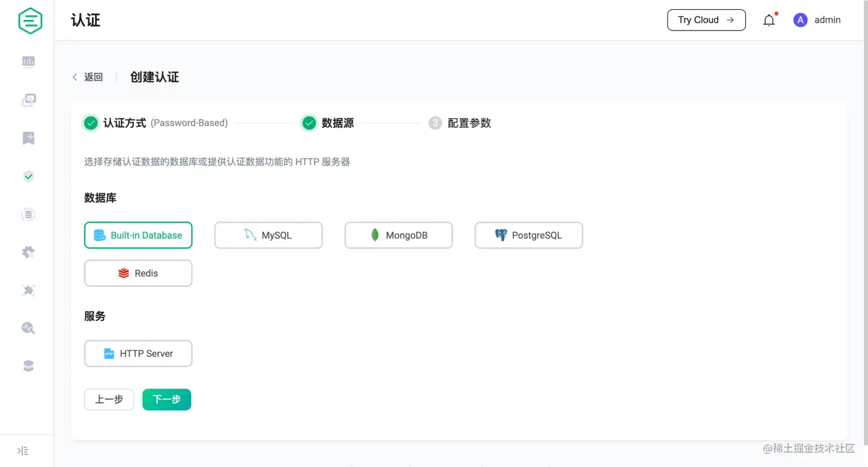Open the Diagnose magnifier icon in sidebar

(28, 328)
